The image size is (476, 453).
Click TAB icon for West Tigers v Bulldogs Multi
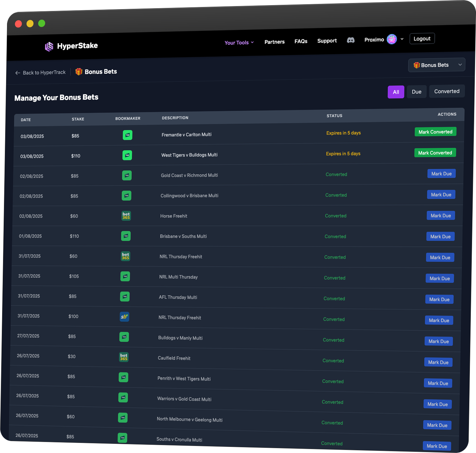127,155
